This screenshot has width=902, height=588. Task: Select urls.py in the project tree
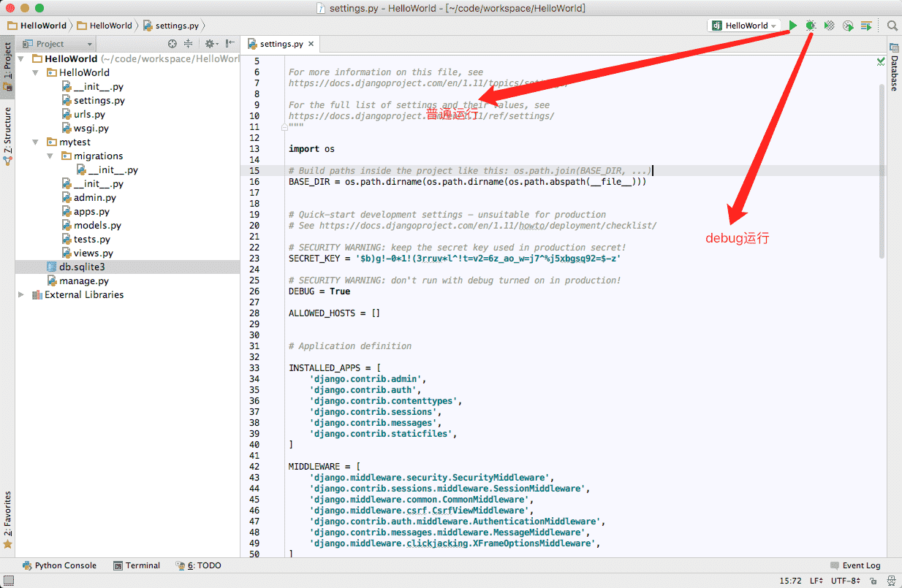tap(89, 114)
